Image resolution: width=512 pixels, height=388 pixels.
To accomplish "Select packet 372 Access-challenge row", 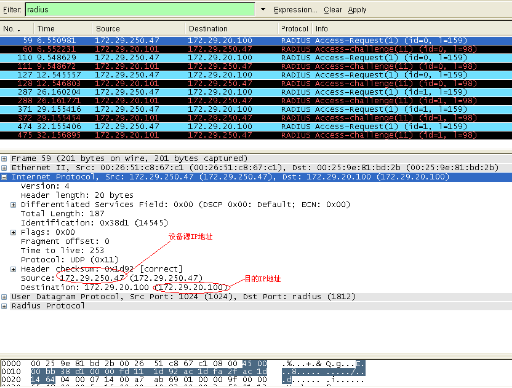I will click(256, 118).
